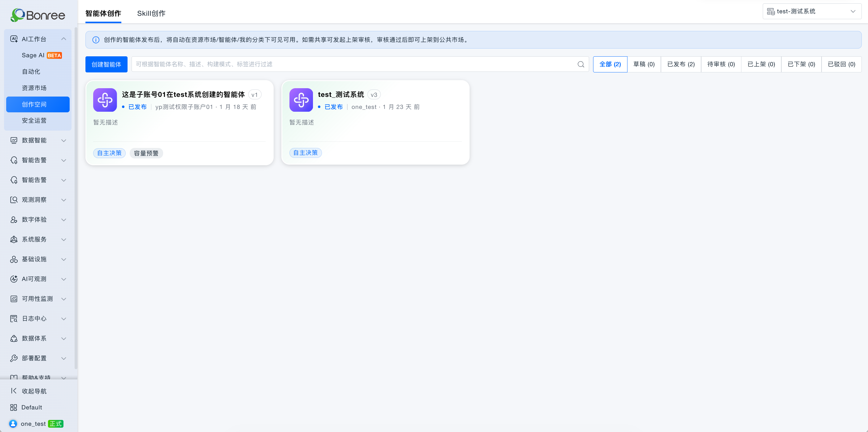
Task: Click the 创建智能体 button
Action: [106, 64]
